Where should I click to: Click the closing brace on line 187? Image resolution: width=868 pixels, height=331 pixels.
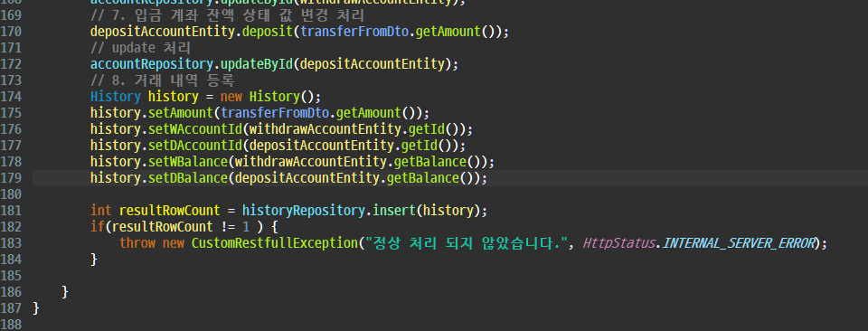36,307
